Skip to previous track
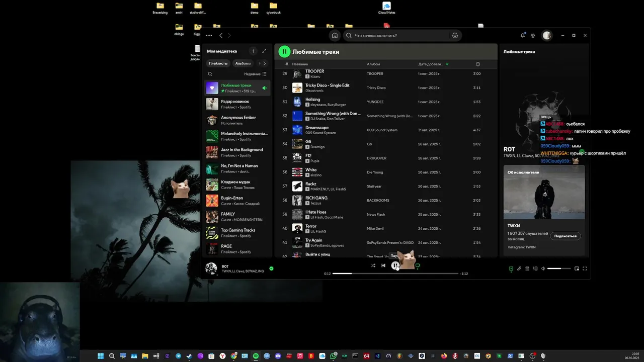644x362 pixels. pos(383,265)
